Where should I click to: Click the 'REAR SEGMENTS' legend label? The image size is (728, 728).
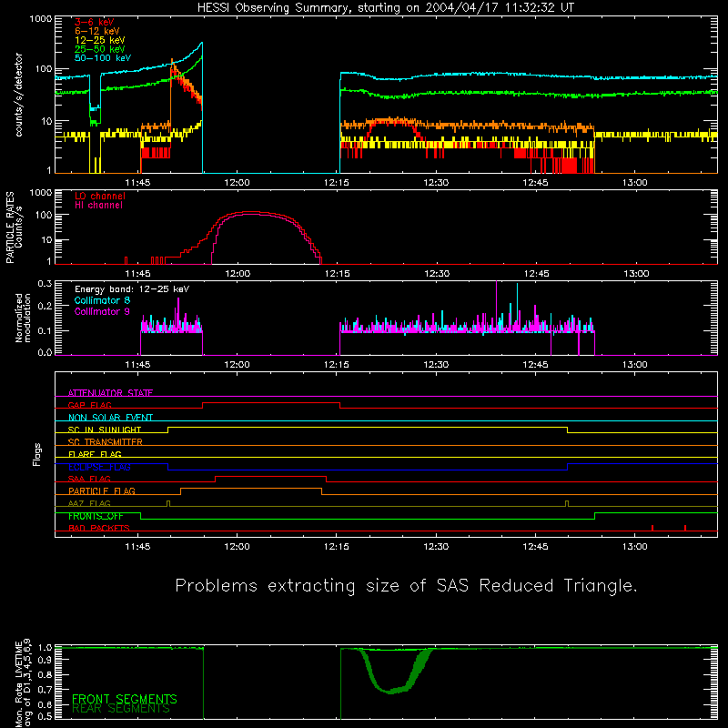(121, 709)
